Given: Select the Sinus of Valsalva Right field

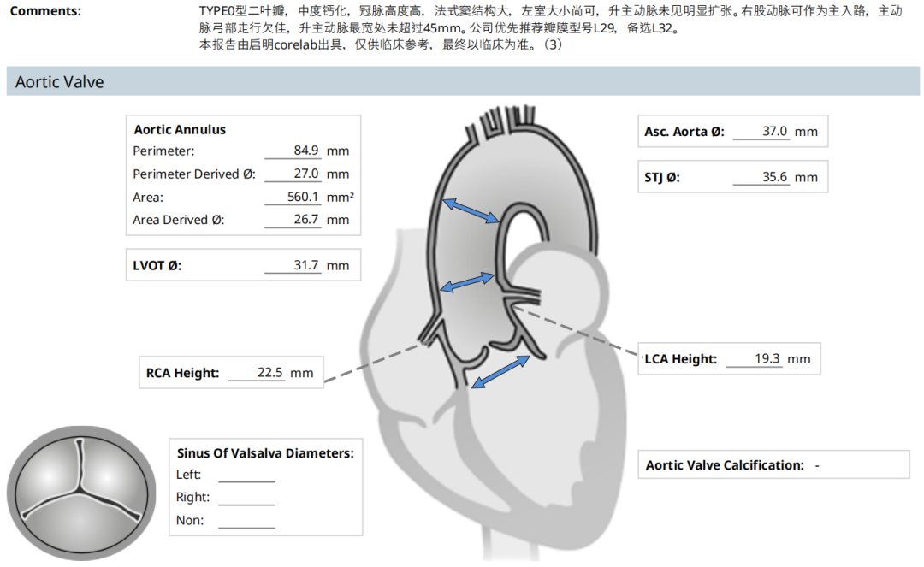Looking at the screenshot, I should click(246, 498).
